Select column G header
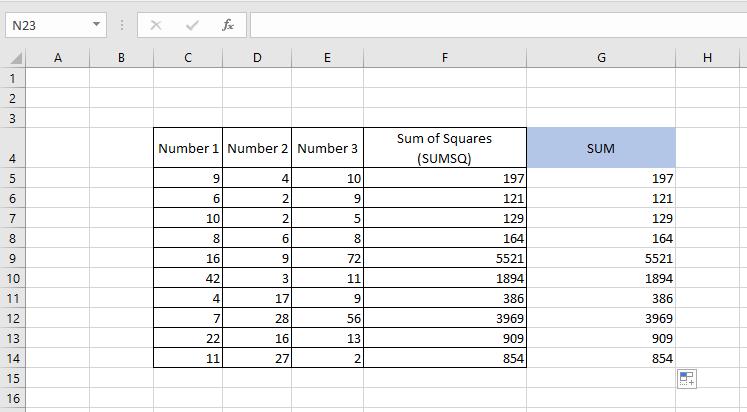This screenshot has height=412, width=747. click(601, 58)
